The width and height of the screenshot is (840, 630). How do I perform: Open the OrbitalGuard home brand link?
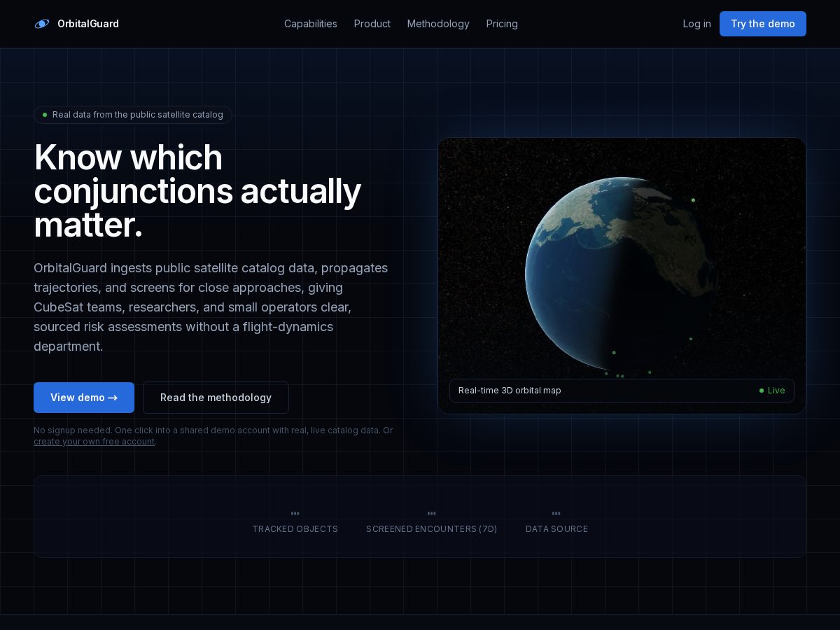[x=77, y=24]
